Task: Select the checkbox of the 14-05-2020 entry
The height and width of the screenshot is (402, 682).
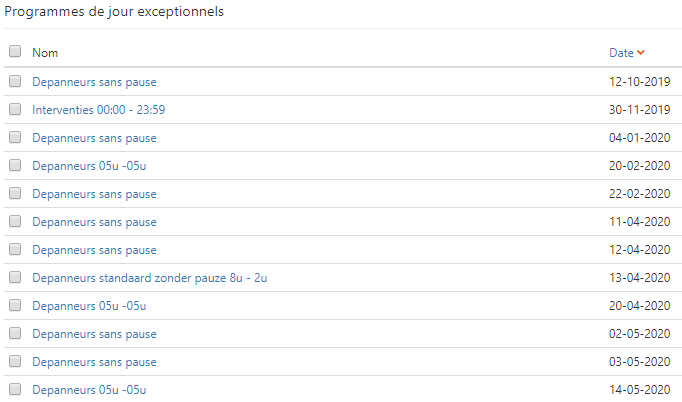Action: tap(15, 389)
